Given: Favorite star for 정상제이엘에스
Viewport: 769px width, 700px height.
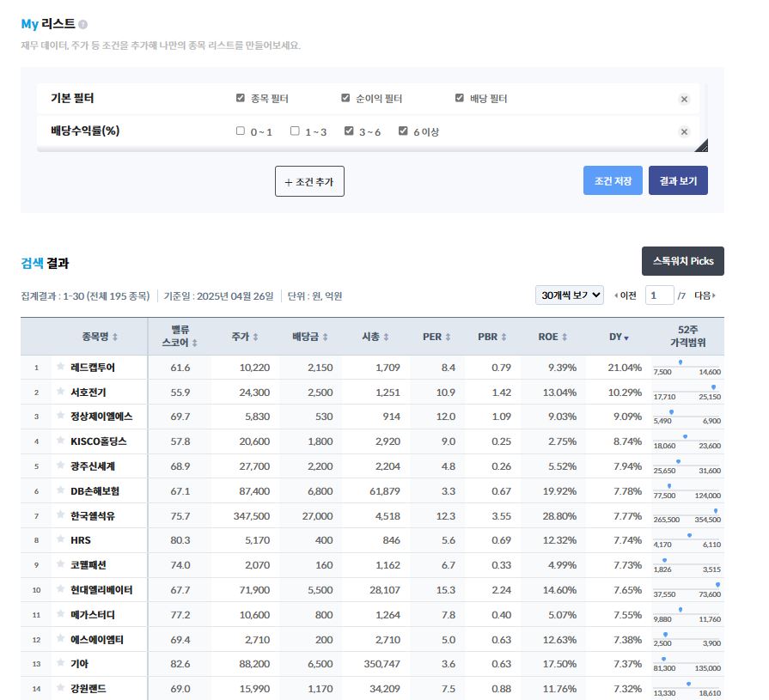Looking at the screenshot, I should pos(60,415).
